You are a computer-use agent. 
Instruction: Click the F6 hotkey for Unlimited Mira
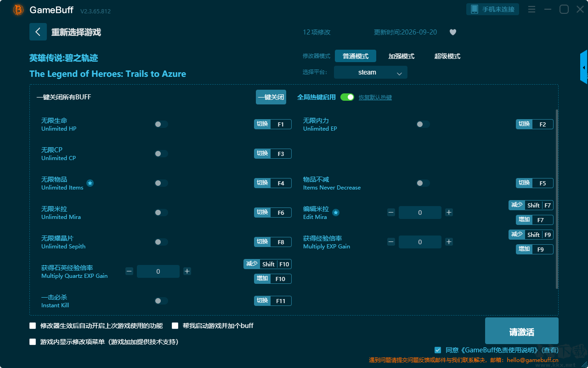tap(273, 213)
